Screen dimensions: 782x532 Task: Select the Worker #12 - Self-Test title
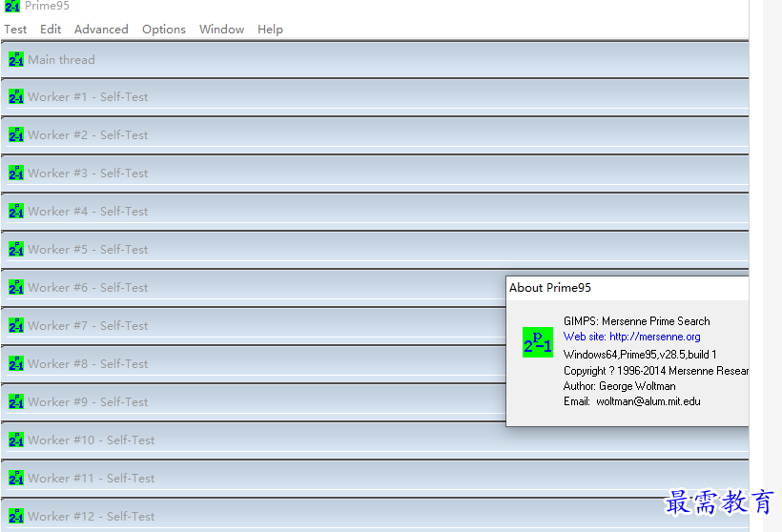tap(92, 516)
